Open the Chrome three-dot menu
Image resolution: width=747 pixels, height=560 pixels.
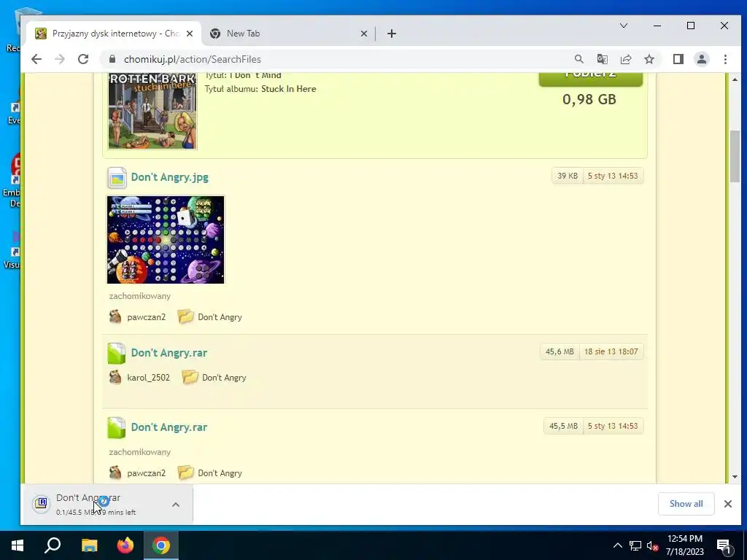[725, 59]
